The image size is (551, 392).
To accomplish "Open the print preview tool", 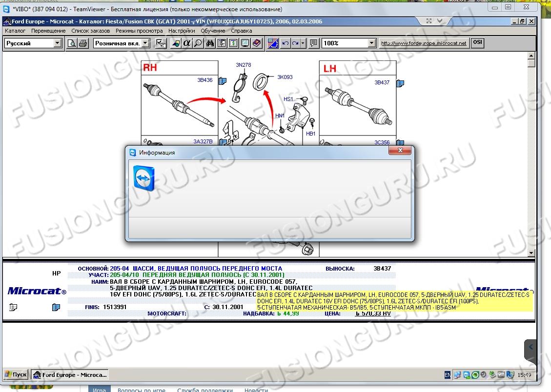I will pos(72,43).
